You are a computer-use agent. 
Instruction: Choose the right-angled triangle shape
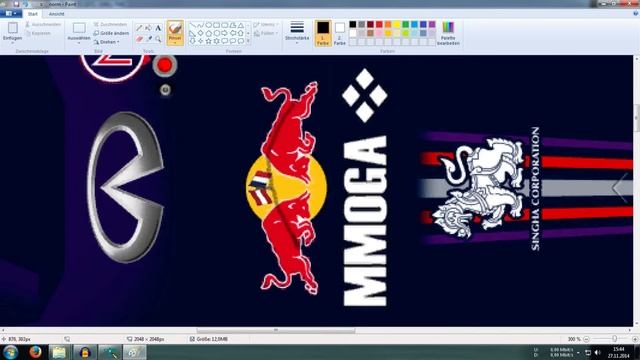(x=192, y=33)
